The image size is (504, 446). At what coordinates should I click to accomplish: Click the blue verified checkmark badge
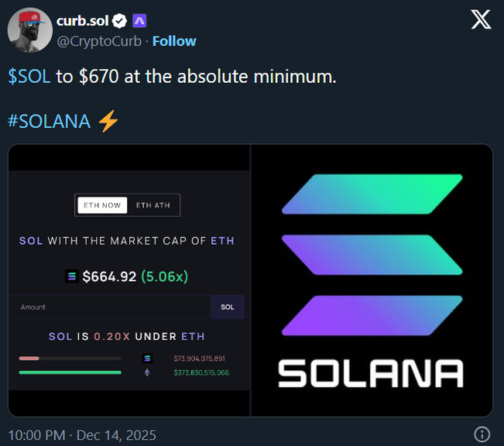click(x=121, y=21)
